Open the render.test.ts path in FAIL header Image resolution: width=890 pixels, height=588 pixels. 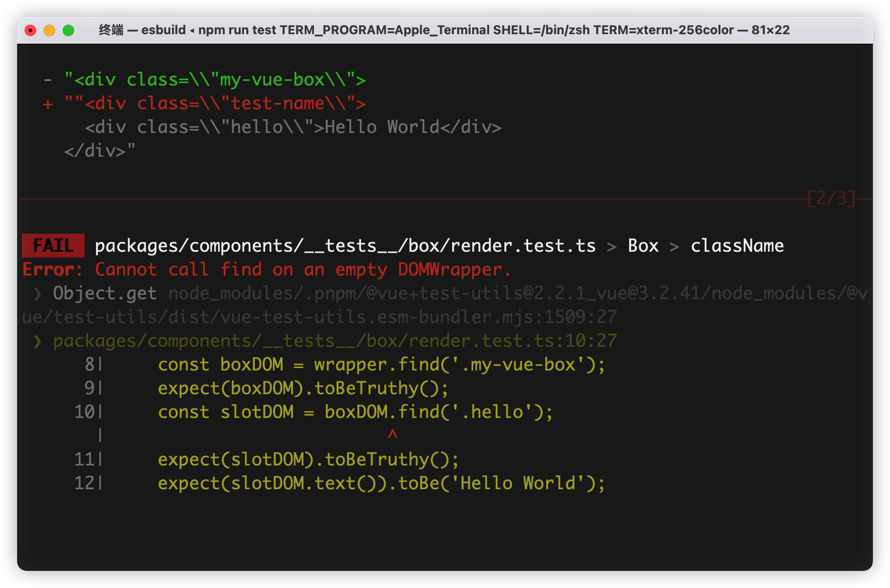point(345,246)
